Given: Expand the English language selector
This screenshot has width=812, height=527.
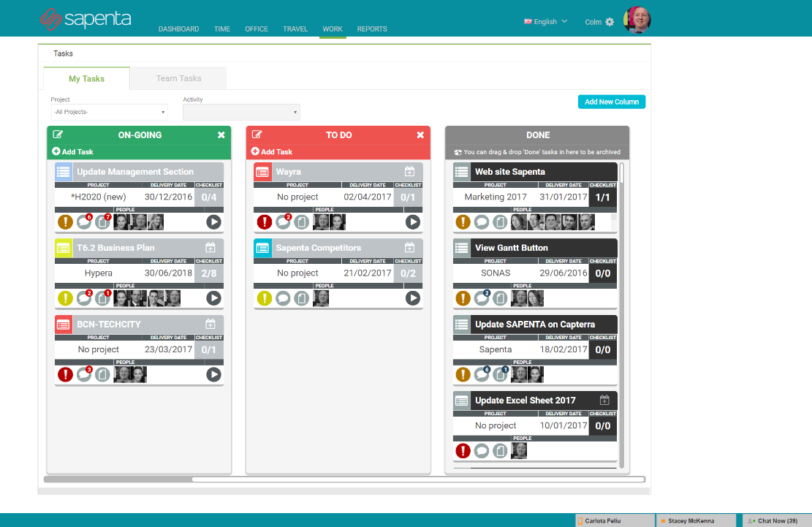Looking at the screenshot, I should point(545,22).
